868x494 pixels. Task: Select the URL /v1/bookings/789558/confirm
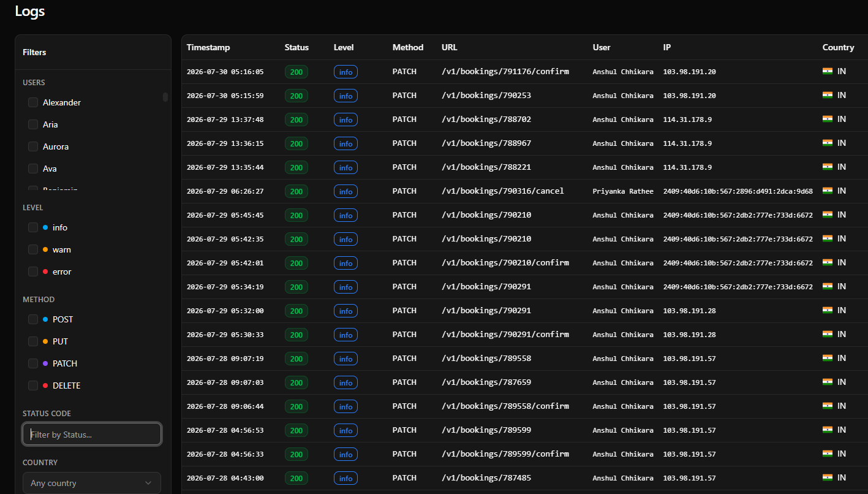(x=505, y=406)
